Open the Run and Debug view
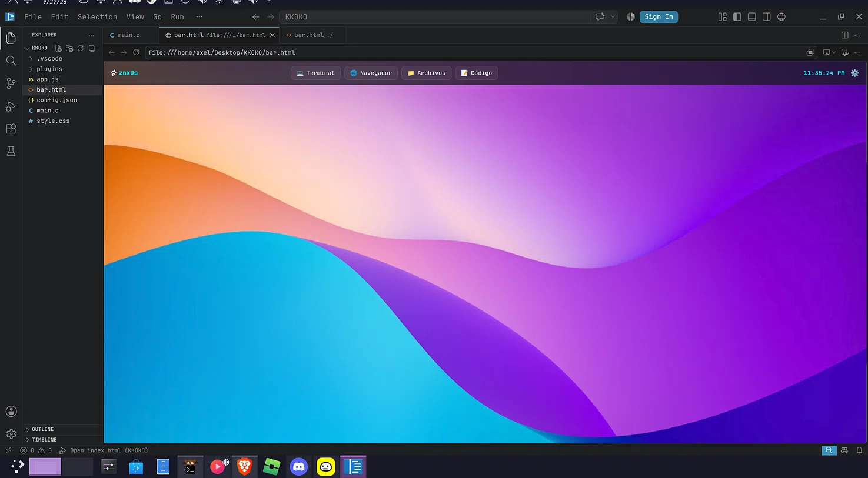Viewport: 868px width, 478px height. pos(11,106)
